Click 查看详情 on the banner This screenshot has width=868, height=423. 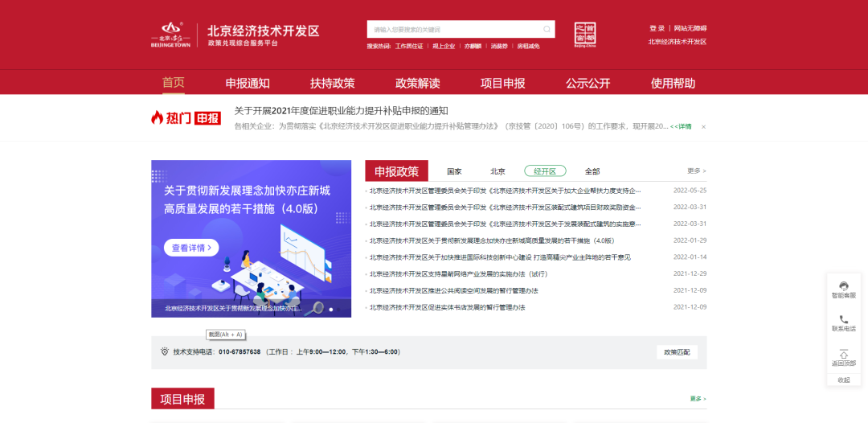pos(191,248)
